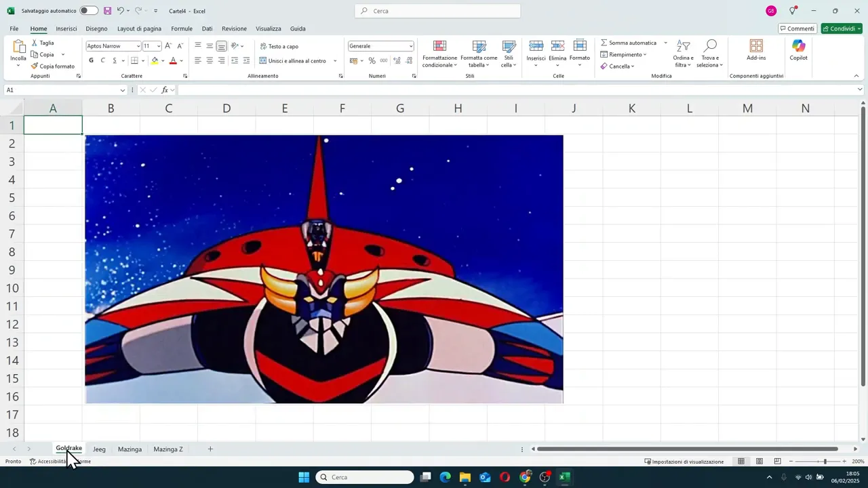The height and width of the screenshot is (488, 868).
Task: Click Ordina e filtra button
Action: point(683,54)
